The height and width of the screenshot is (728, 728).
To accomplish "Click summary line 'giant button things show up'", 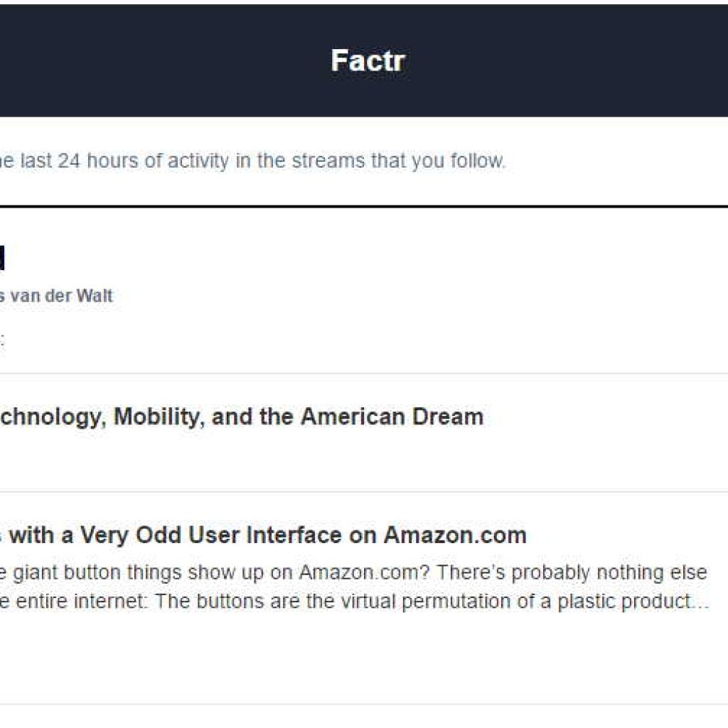I will coord(353,572).
